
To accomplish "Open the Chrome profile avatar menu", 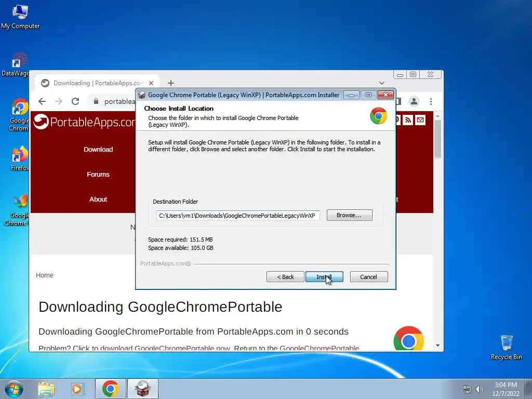I will [x=414, y=101].
